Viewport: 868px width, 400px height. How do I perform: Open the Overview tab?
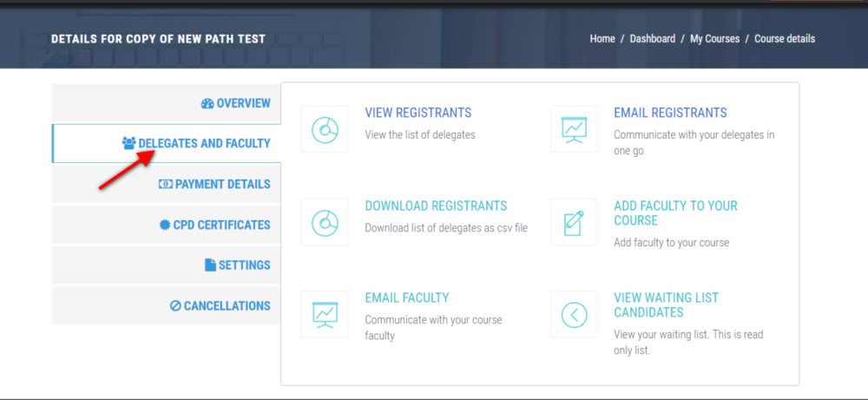click(166, 103)
